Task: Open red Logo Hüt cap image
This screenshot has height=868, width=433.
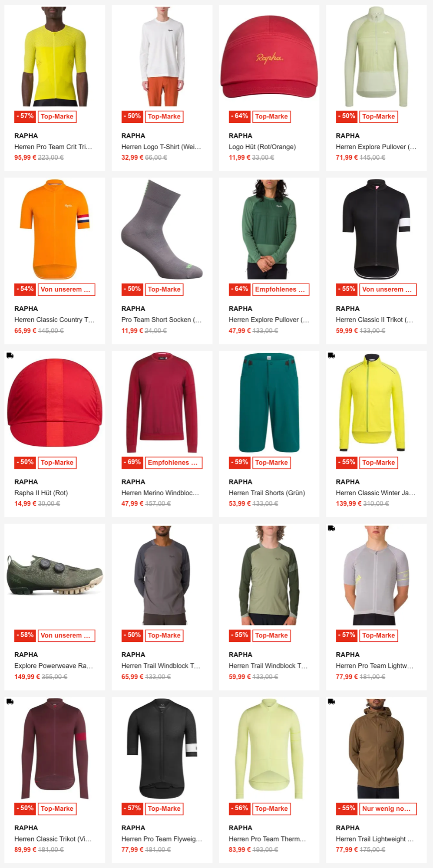Action: 269,56
